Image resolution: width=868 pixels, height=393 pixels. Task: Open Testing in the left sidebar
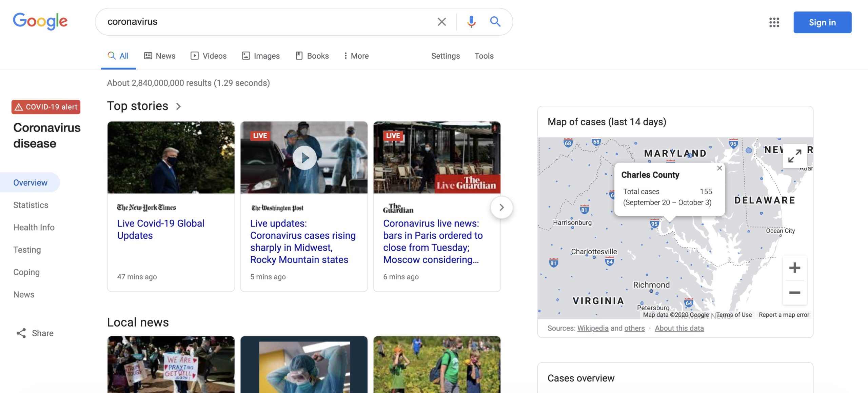coord(27,250)
